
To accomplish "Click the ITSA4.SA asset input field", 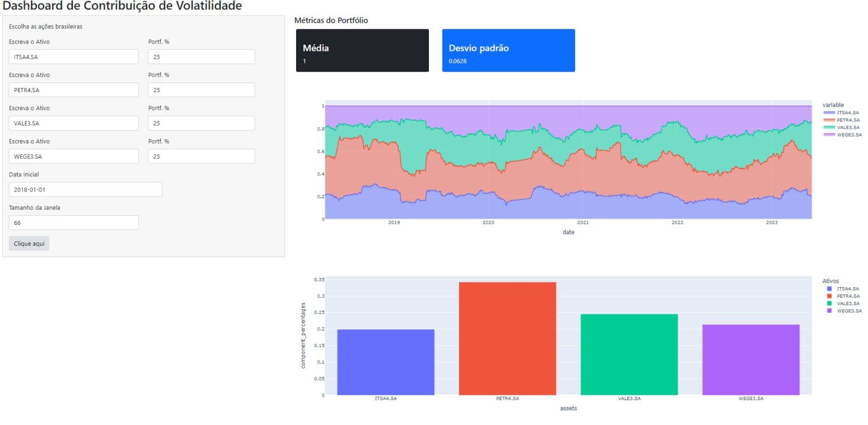I will 73,57.
